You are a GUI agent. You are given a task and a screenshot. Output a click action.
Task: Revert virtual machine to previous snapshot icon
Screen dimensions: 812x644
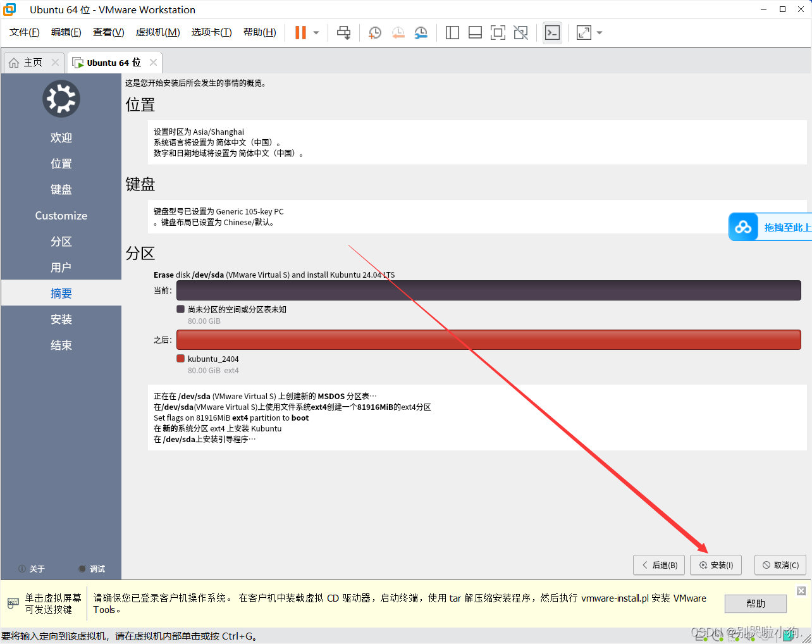(x=398, y=33)
